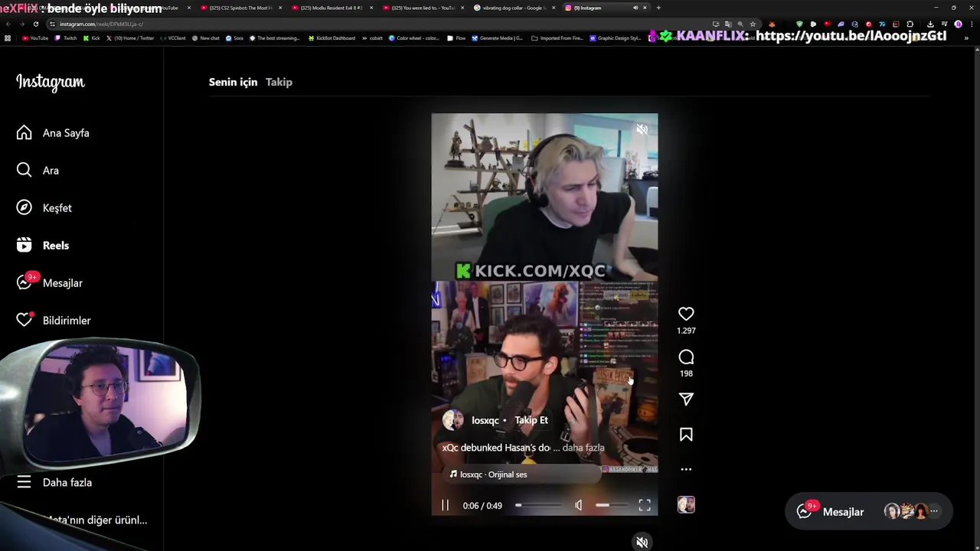
Task: Mute Instagram tab via speaker icon
Action: tap(635, 8)
